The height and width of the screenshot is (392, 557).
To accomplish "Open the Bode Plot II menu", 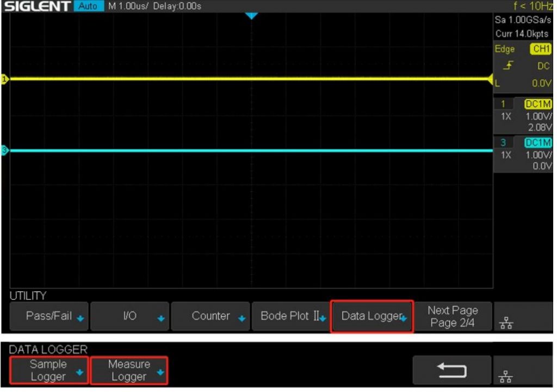I will [290, 316].
